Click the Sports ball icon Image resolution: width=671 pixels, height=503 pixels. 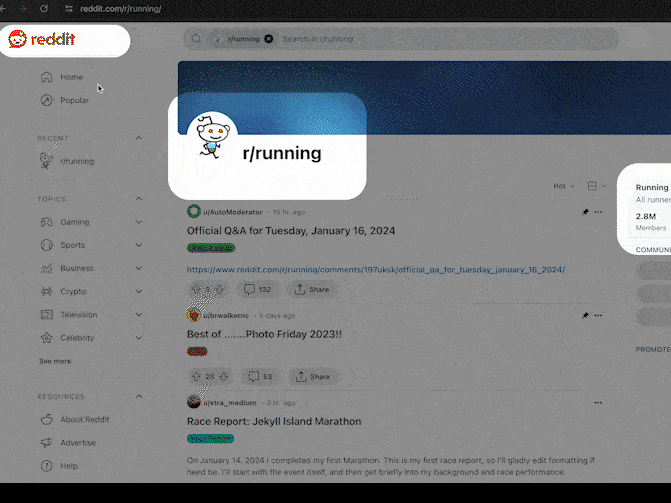(47, 245)
